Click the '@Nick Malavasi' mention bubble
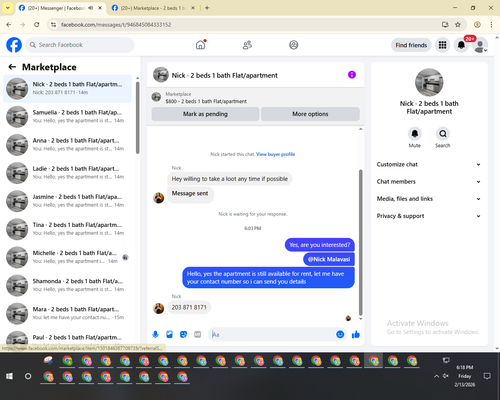 tap(329, 259)
